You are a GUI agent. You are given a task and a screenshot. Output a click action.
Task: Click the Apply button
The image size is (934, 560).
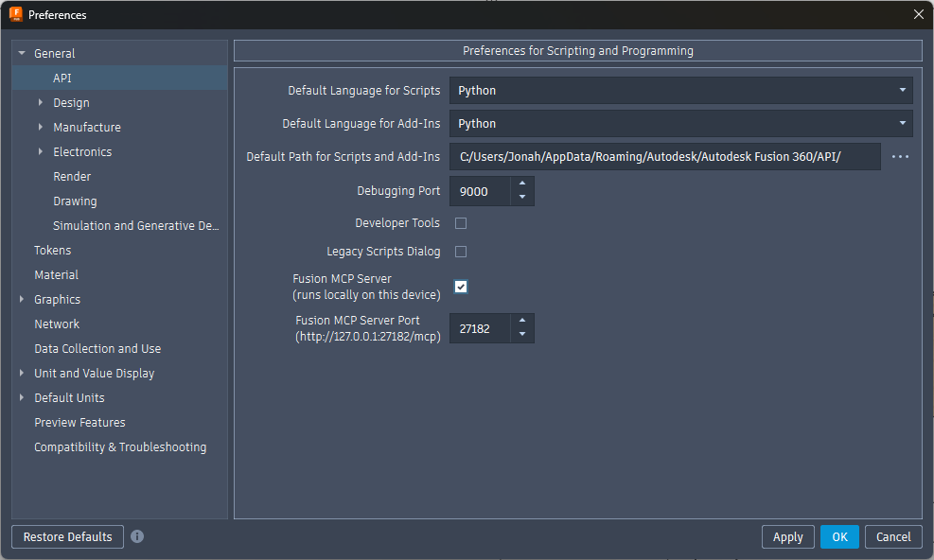coord(787,536)
